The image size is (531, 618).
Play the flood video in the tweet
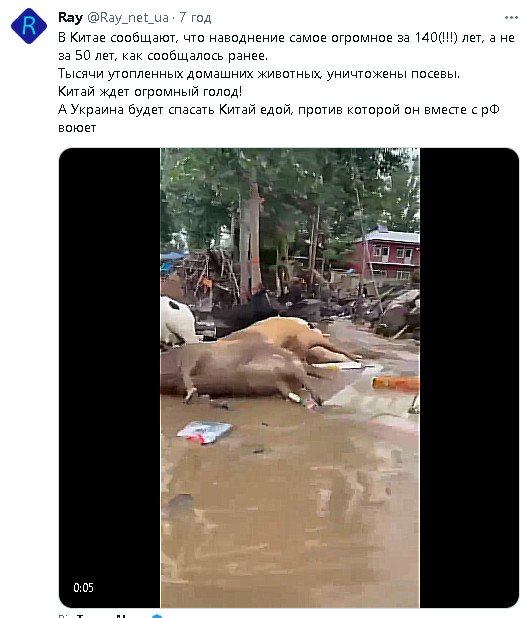click(290, 378)
